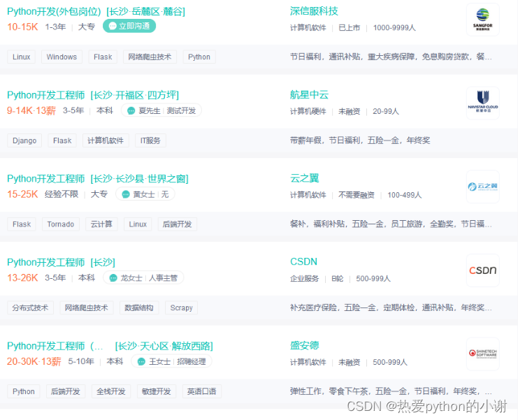Select the Linux tag in 云之翼 listing
This screenshot has width=518, height=420.
click(x=138, y=224)
